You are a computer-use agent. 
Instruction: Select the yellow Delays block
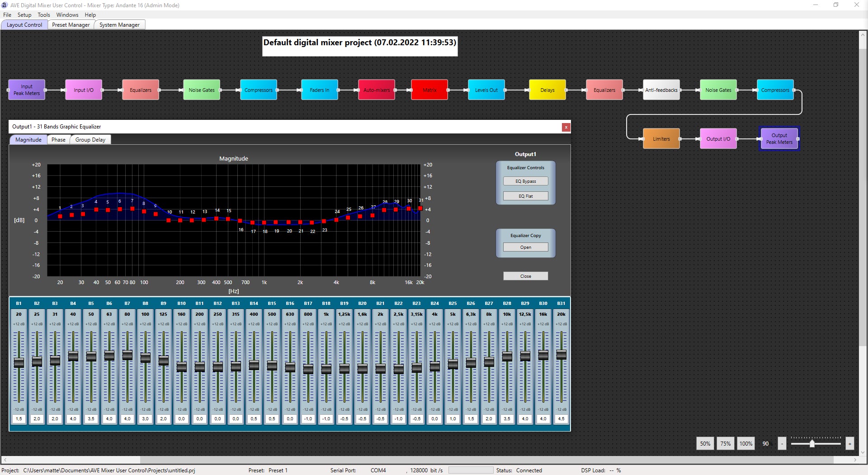tap(547, 90)
